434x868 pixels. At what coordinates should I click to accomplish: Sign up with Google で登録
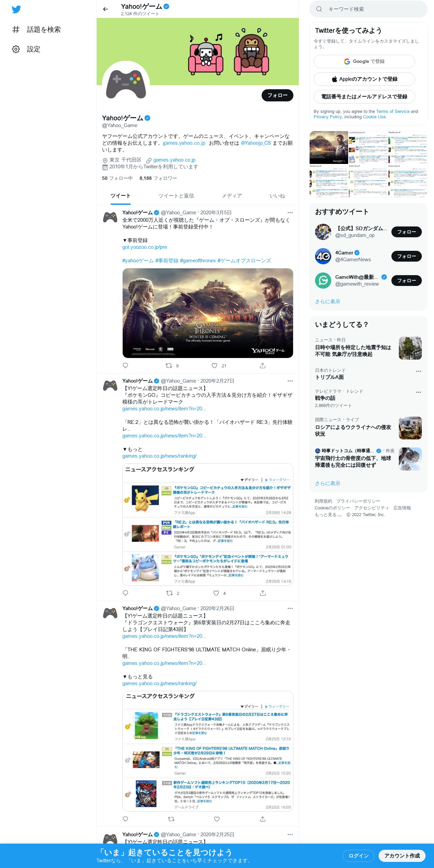(x=364, y=62)
